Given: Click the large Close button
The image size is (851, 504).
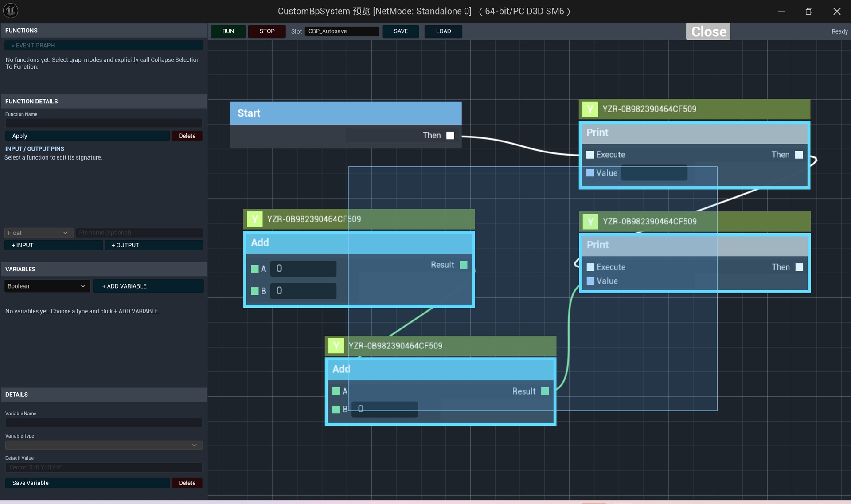Looking at the screenshot, I should [x=708, y=31].
